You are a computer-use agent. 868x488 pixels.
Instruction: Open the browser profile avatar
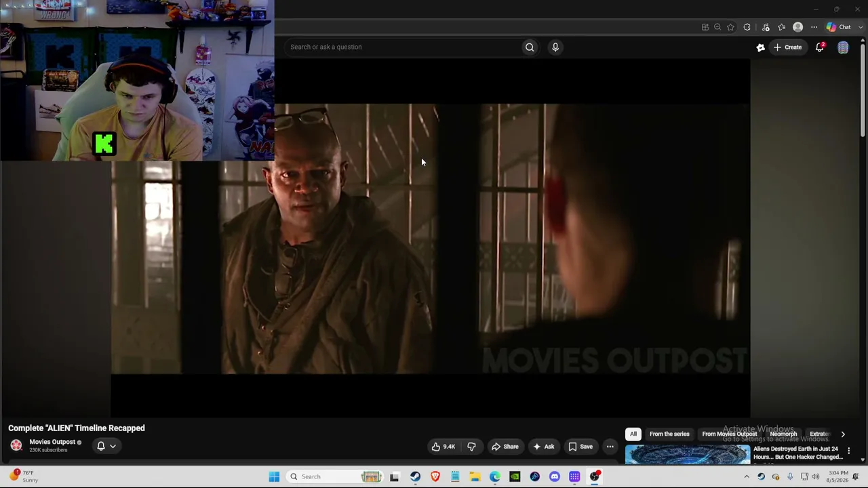[x=798, y=27]
